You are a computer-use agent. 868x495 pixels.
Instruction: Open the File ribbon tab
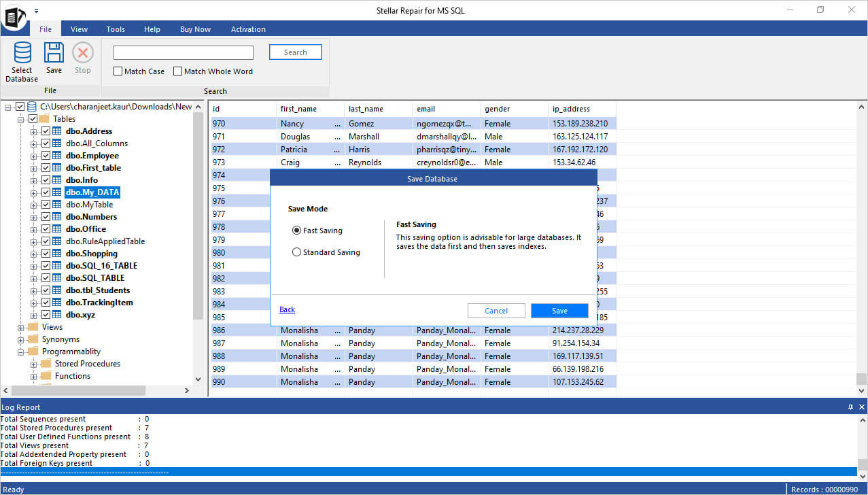pyautogui.click(x=46, y=29)
